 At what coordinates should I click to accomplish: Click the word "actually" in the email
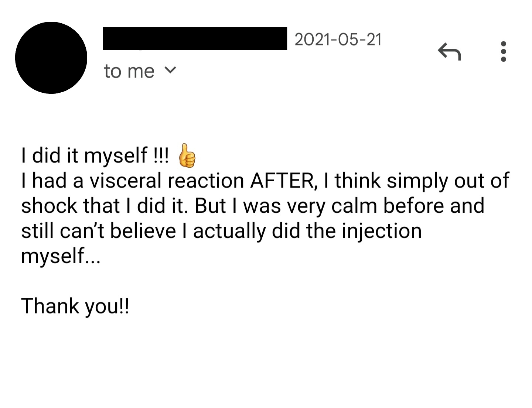coord(229,231)
